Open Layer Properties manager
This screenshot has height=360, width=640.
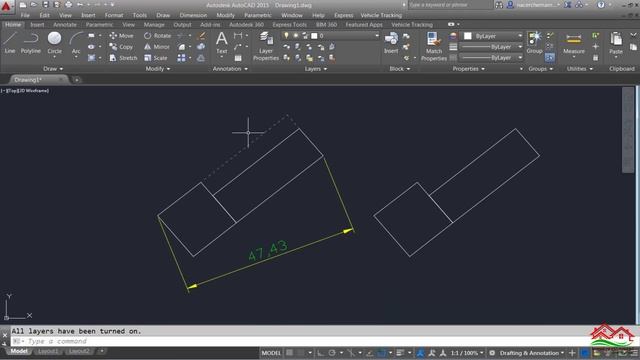(266, 46)
